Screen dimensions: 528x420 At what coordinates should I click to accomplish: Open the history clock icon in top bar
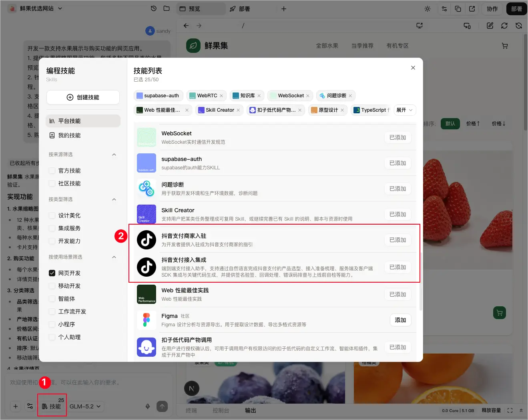154,8
